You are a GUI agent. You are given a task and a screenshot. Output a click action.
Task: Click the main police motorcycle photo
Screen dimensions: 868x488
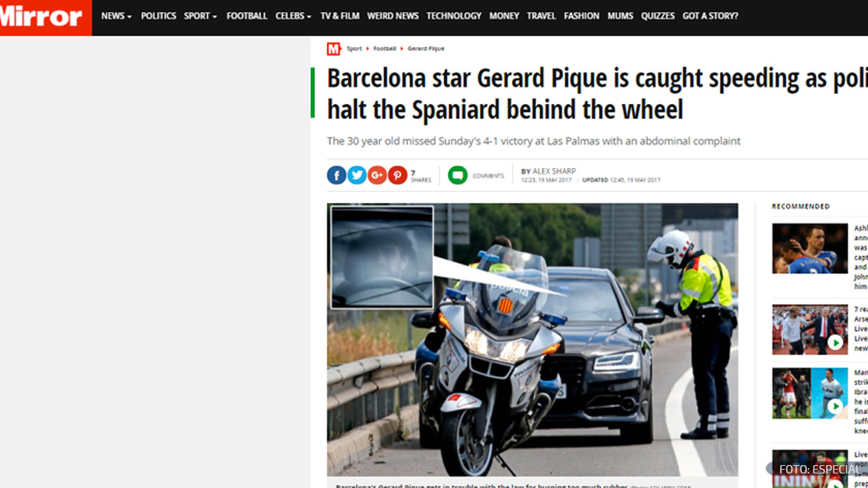[533, 340]
